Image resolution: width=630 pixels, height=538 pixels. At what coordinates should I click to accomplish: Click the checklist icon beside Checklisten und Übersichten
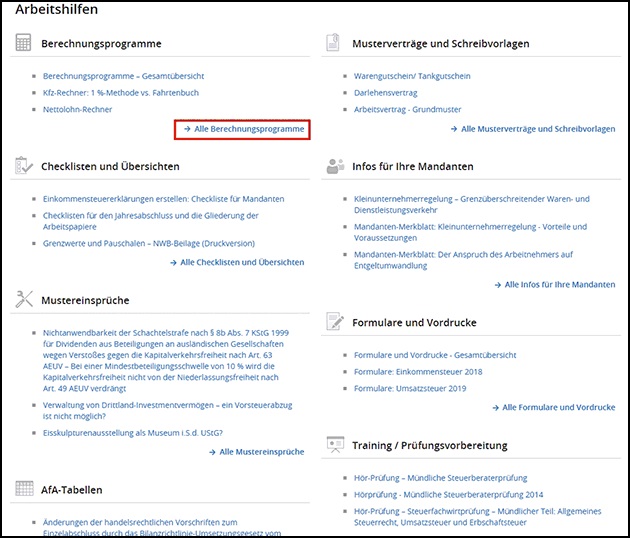click(24, 165)
